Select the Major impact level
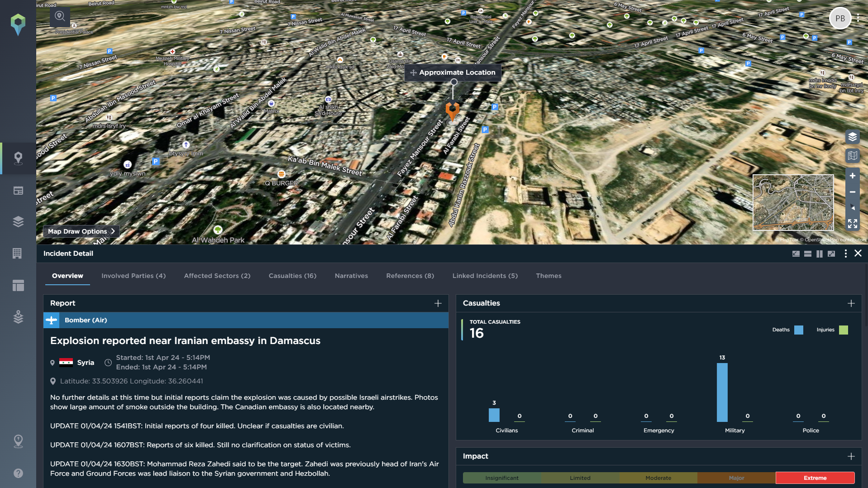The height and width of the screenshot is (488, 868). (x=736, y=478)
